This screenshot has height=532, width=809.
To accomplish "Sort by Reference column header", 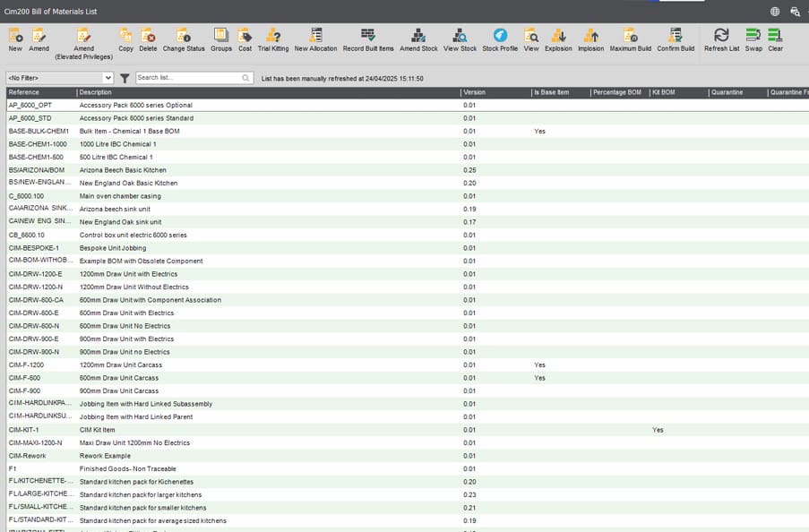I will click(23, 92).
